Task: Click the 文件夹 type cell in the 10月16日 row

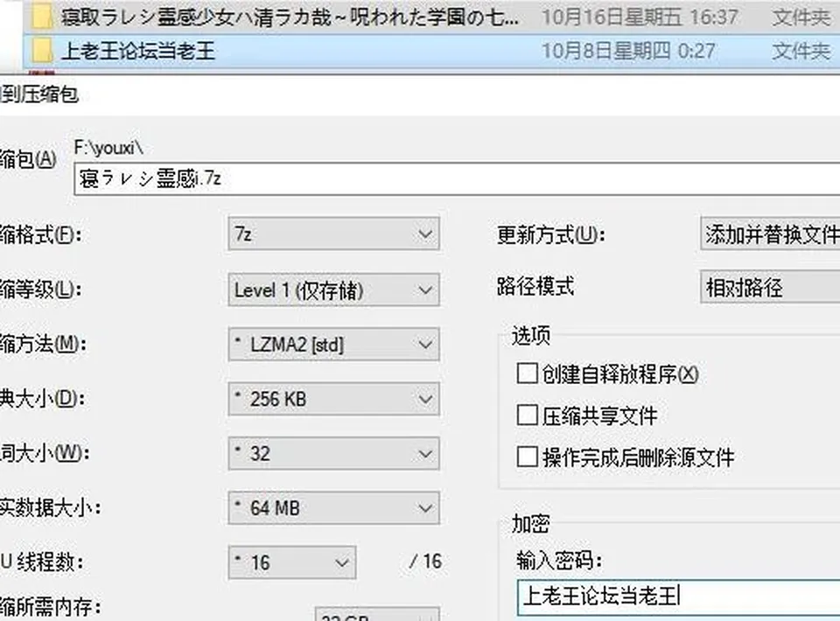Action: tap(801, 17)
